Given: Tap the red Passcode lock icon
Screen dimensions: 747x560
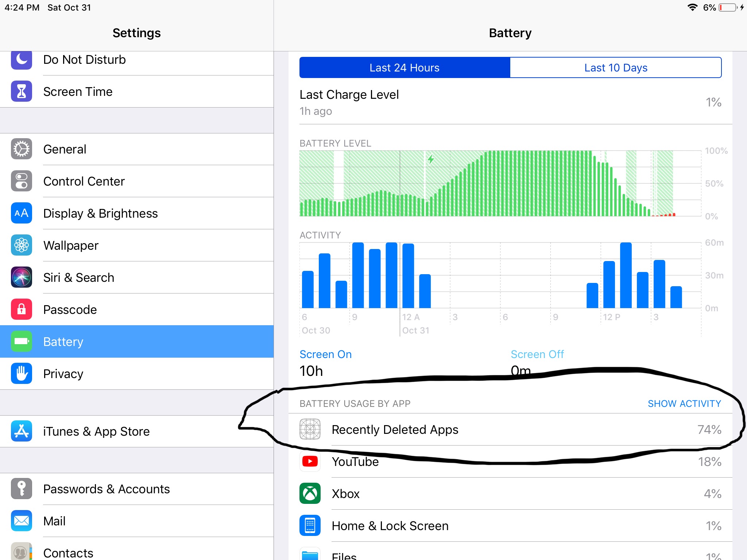Looking at the screenshot, I should [22, 310].
